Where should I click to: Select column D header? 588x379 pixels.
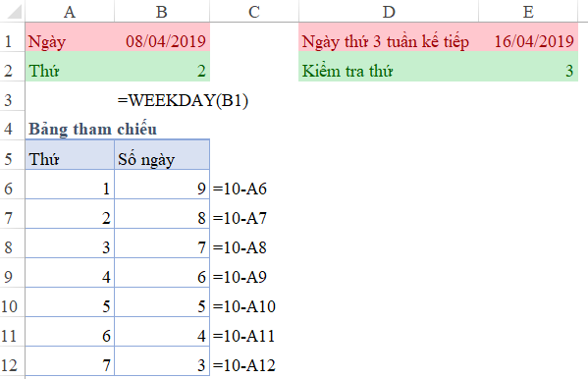389,11
